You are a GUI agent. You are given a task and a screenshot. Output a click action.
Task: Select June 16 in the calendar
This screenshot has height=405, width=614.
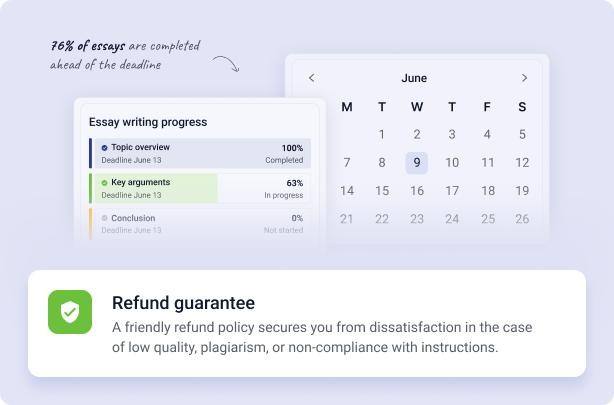417,191
